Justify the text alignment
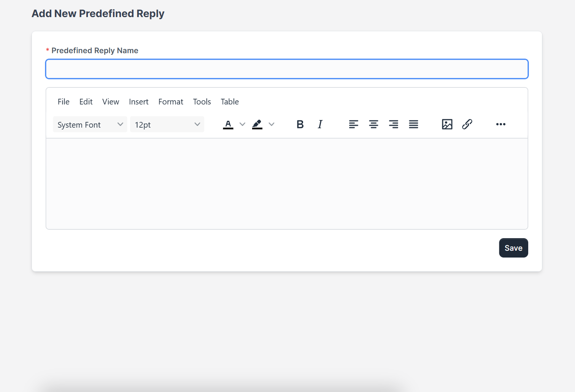This screenshot has width=575, height=392. (414, 124)
